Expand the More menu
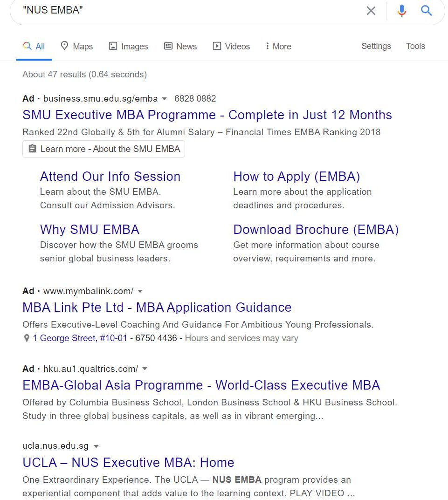Image resolution: width=448 pixels, height=500 pixels. (x=278, y=47)
